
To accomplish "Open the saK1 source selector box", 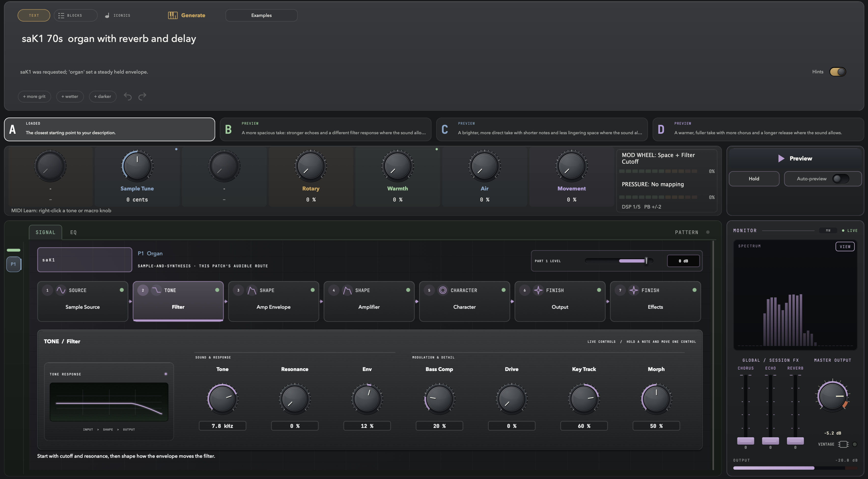I will coord(84,260).
